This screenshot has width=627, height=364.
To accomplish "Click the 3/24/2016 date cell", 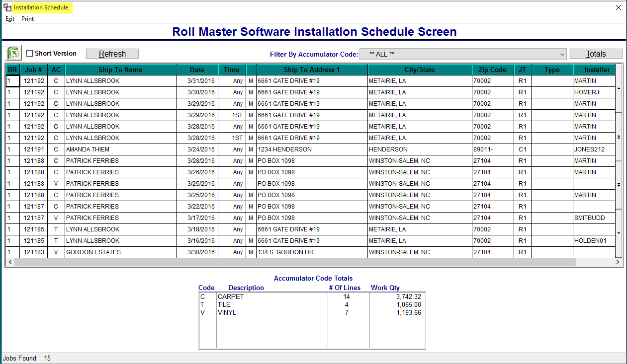I will (197, 149).
